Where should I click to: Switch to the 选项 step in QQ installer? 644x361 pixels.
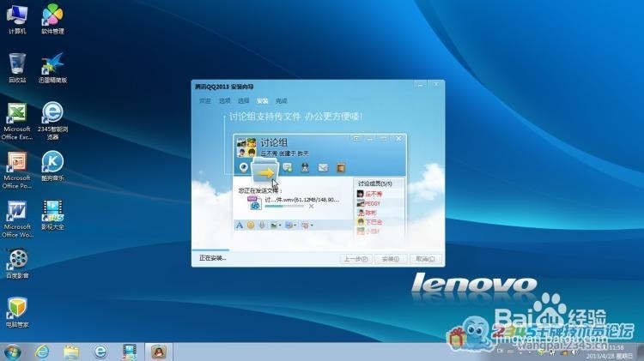pyautogui.click(x=224, y=101)
